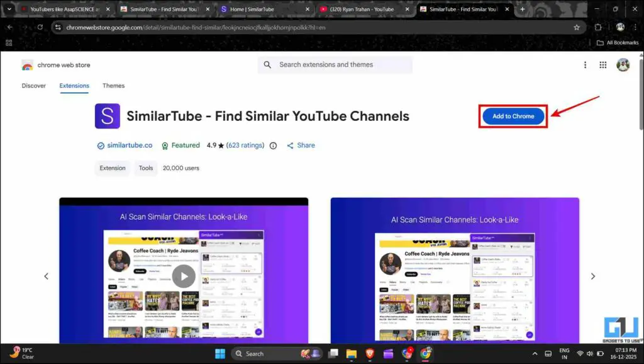Screen dimensions: 644x364
Task: Click the Chrome Web Store logo
Action: click(x=28, y=65)
